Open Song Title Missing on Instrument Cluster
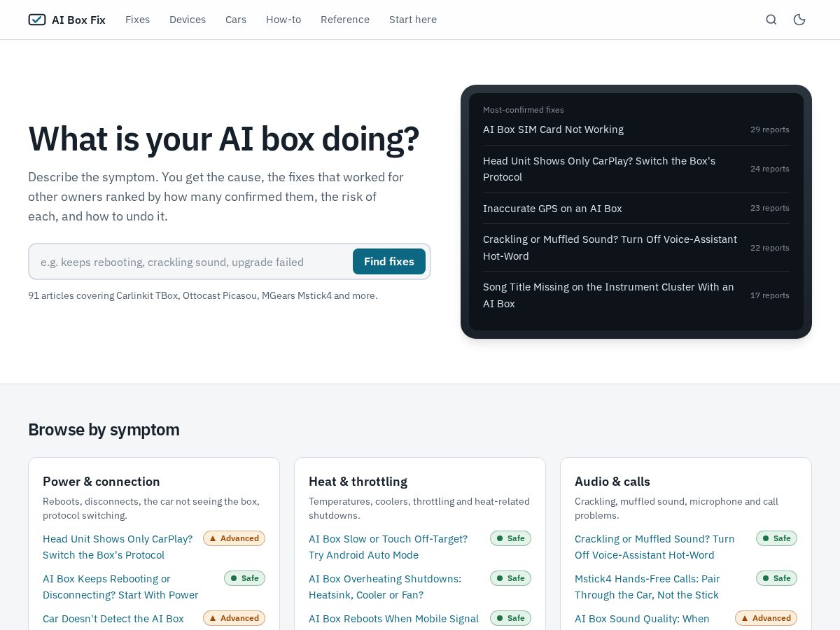 pos(608,295)
